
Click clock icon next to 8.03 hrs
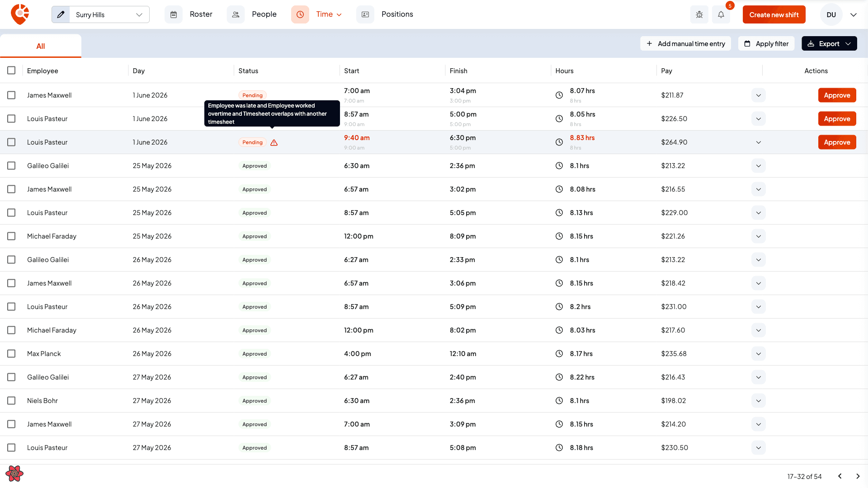(x=559, y=330)
